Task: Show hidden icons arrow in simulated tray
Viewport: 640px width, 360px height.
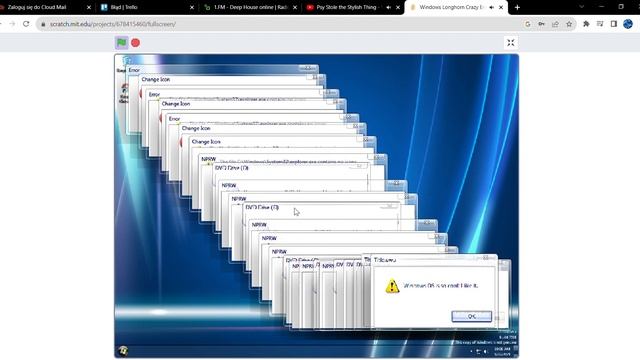Action: click(x=471, y=351)
